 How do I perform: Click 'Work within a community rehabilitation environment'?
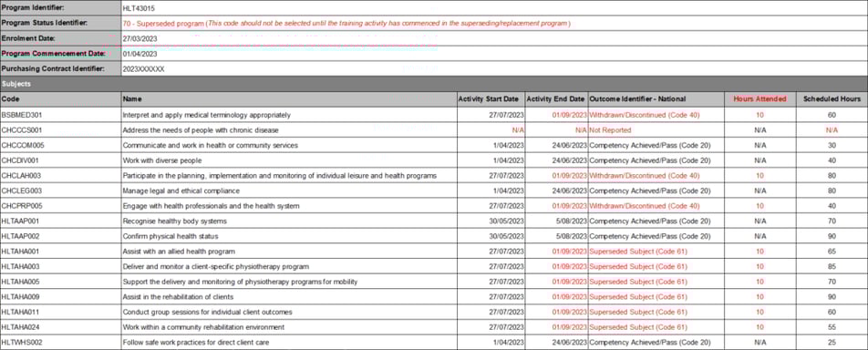pos(203,326)
